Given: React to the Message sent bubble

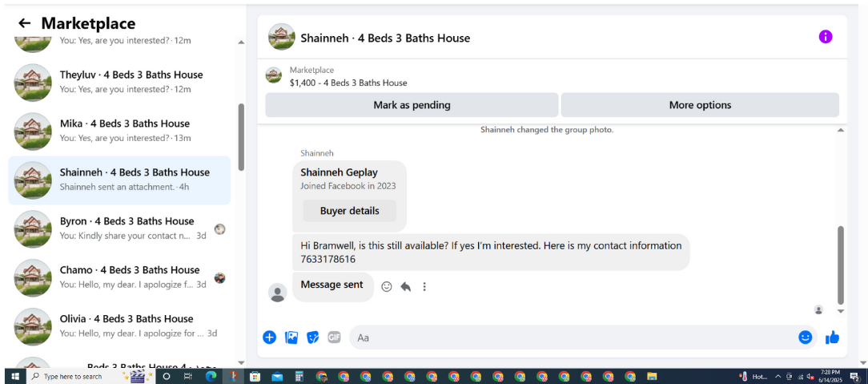Looking at the screenshot, I should 387,286.
